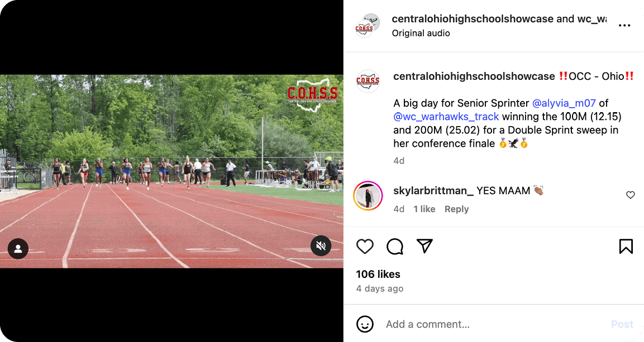Open the Original audio page
Screen dimensions: 644x342
tap(421, 33)
